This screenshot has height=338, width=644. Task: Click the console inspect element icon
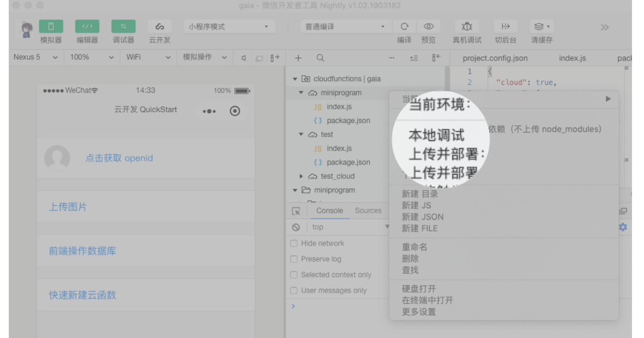[x=296, y=211]
